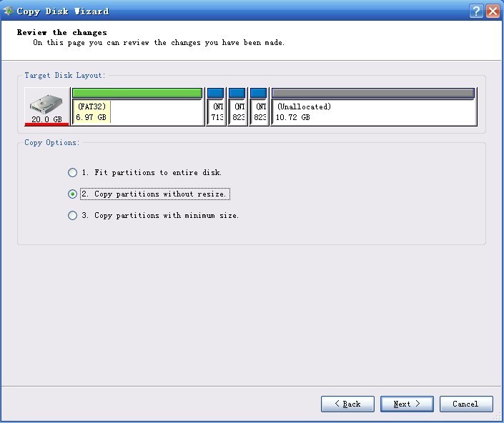504x423 pixels.
Task: Select Fit partitions to entire disk option
Action: 73,172
